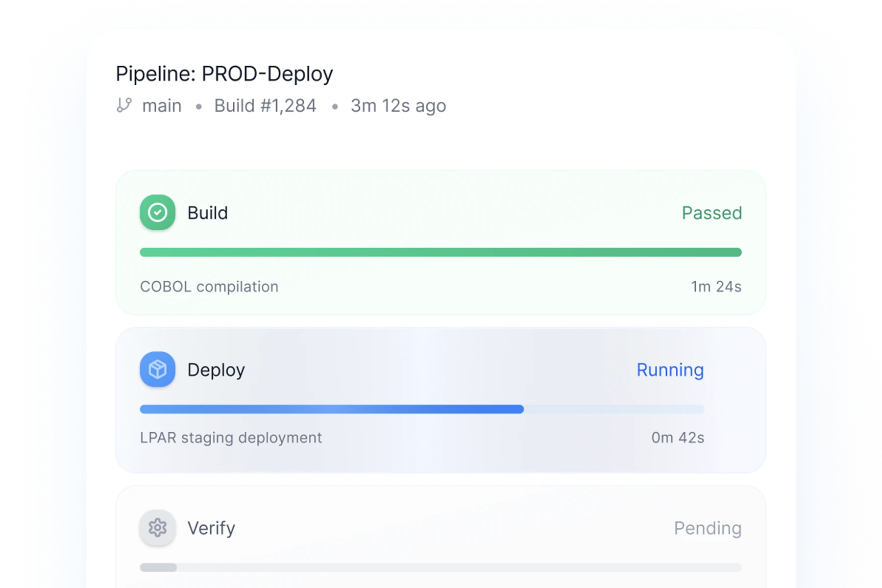Click the blue Deploy progress bar
882x588 pixels.
tap(332, 409)
